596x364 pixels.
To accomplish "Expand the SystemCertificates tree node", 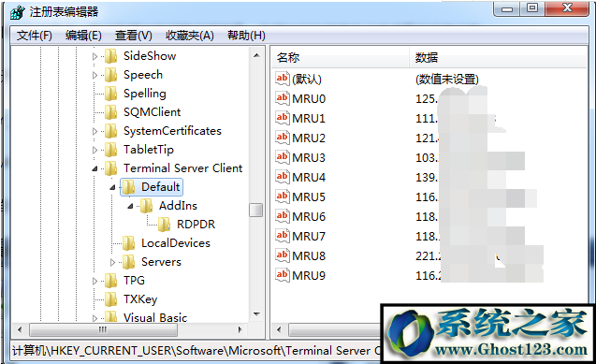I will coord(94,131).
